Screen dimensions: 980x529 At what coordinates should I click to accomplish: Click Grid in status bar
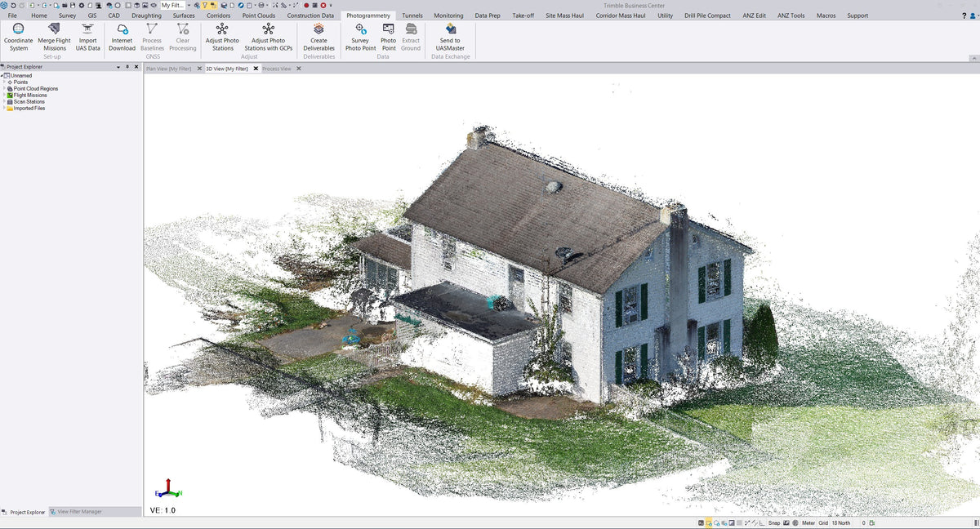[x=823, y=522]
